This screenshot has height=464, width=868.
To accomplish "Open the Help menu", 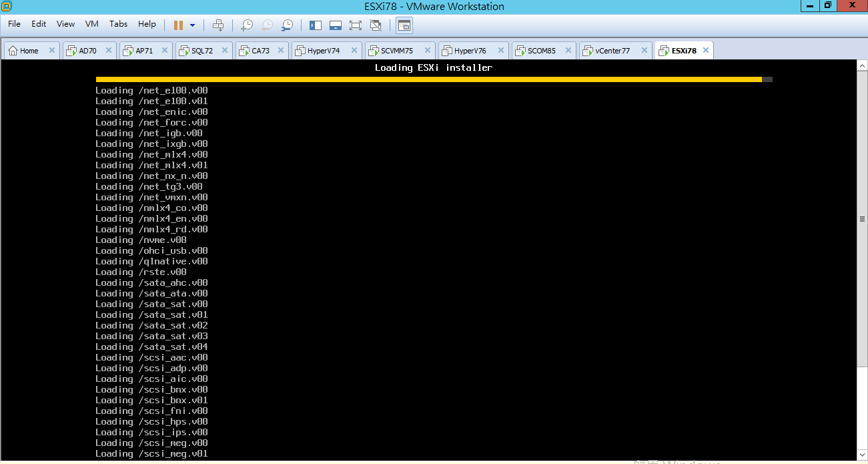I will [x=147, y=24].
